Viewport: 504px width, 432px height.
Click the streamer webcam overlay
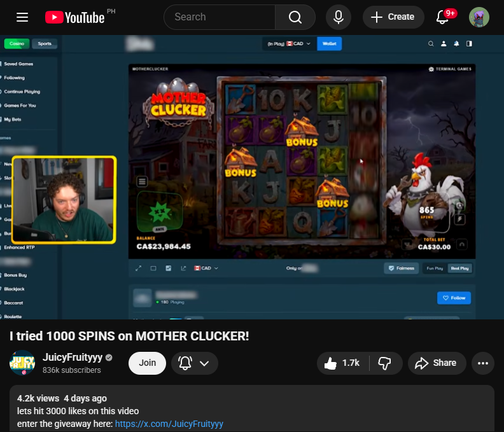click(x=64, y=199)
